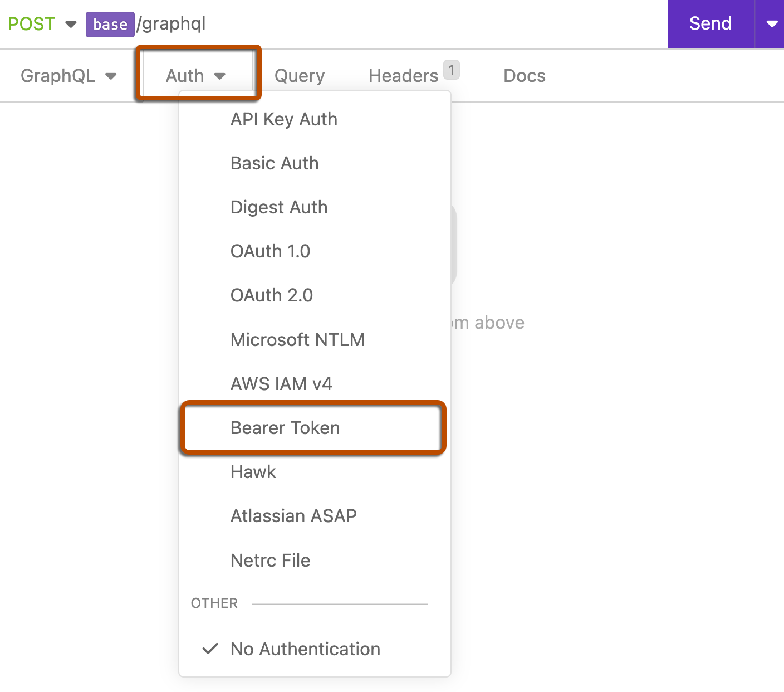Choose AWS IAM v4 auth method

[281, 383]
